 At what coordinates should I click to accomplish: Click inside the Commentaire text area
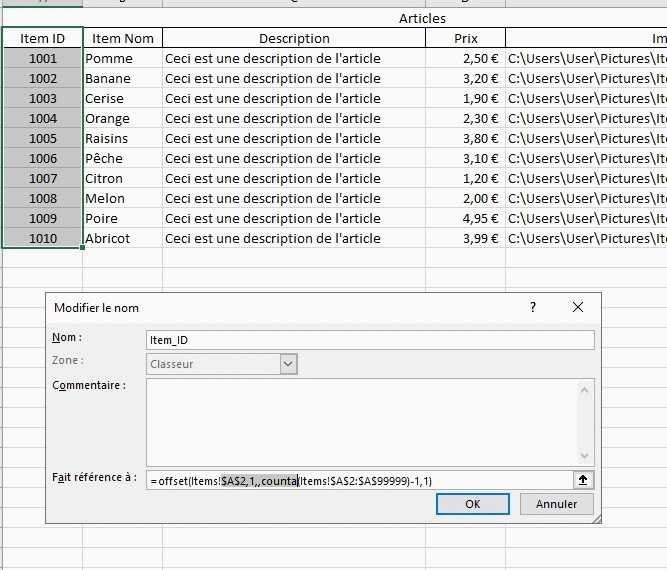(360, 422)
